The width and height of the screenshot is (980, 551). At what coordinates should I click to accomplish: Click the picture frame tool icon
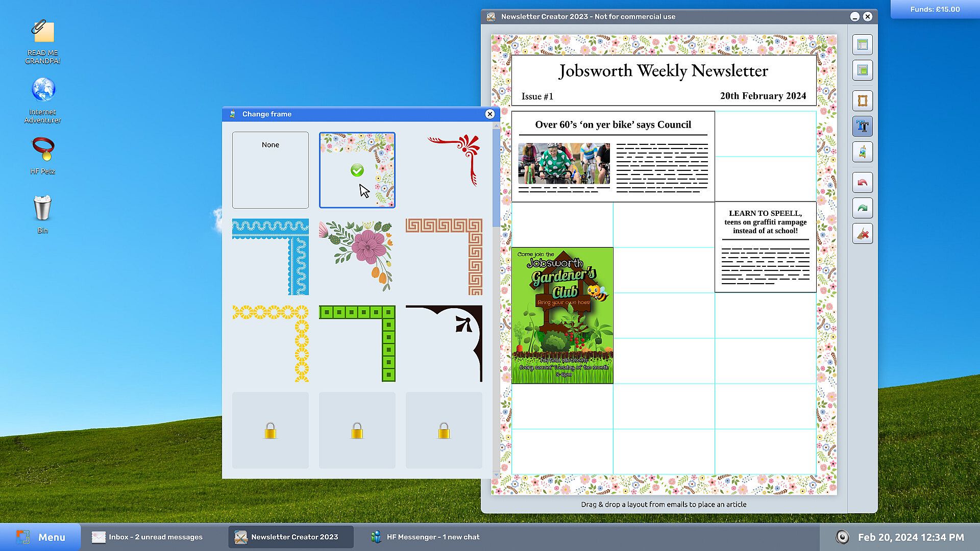click(x=862, y=101)
